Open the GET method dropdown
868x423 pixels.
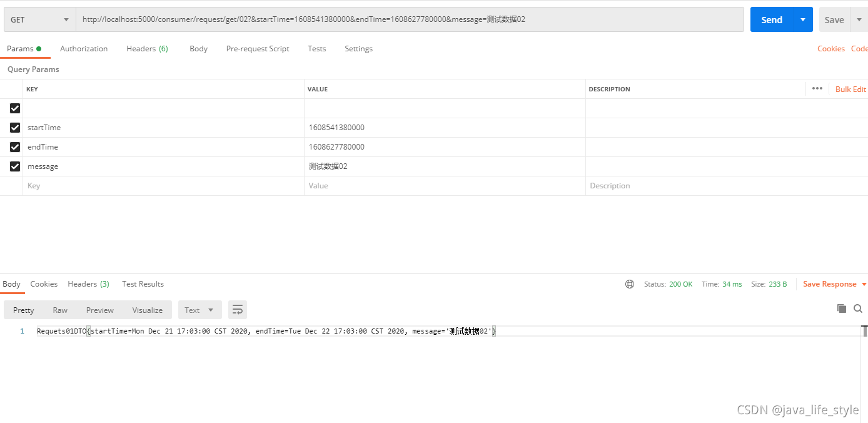(x=40, y=19)
